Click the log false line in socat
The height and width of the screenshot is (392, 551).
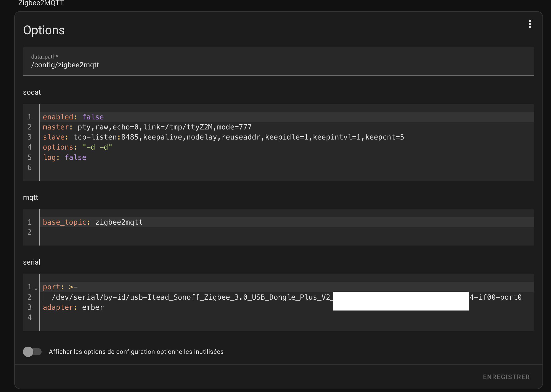pyautogui.click(x=65, y=157)
